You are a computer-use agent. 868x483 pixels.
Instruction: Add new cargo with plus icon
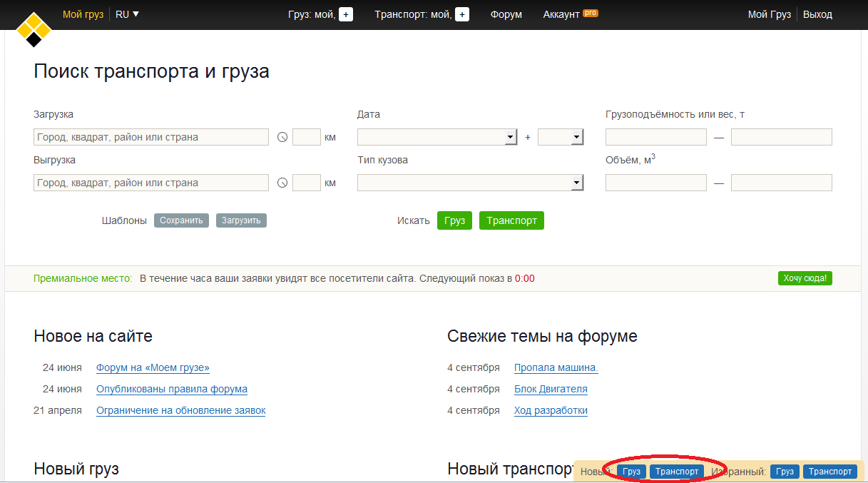346,14
